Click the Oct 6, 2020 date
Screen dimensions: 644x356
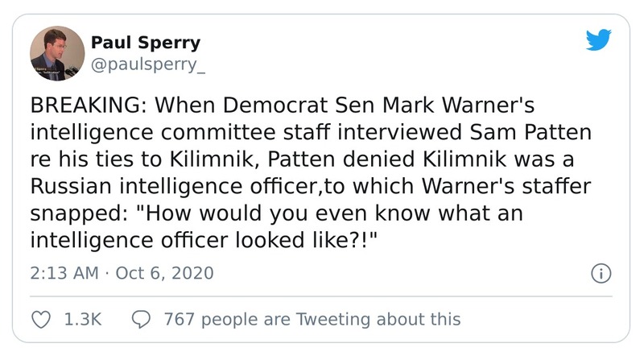164,273
